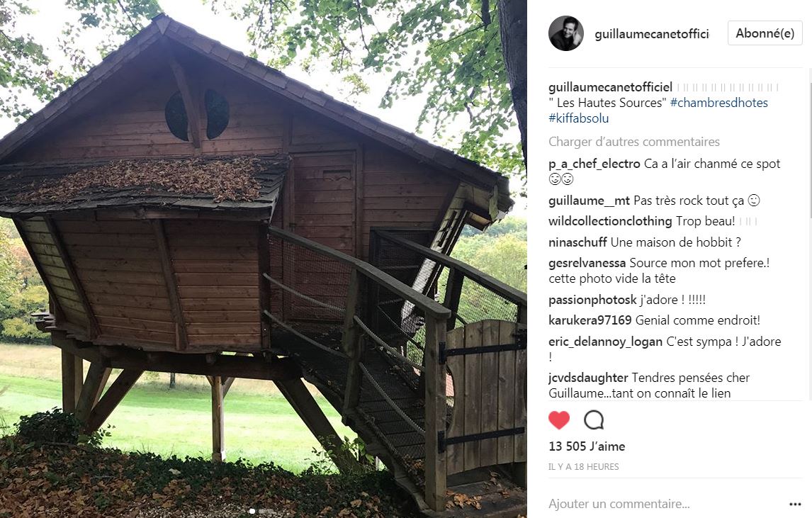
Task: Open karukera97169's profile
Action: click(590, 320)
